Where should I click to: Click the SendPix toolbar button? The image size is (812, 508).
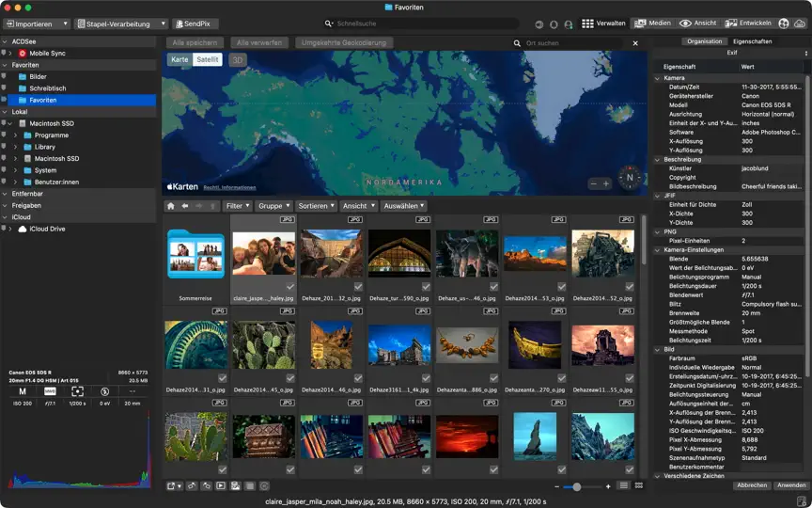195,24
